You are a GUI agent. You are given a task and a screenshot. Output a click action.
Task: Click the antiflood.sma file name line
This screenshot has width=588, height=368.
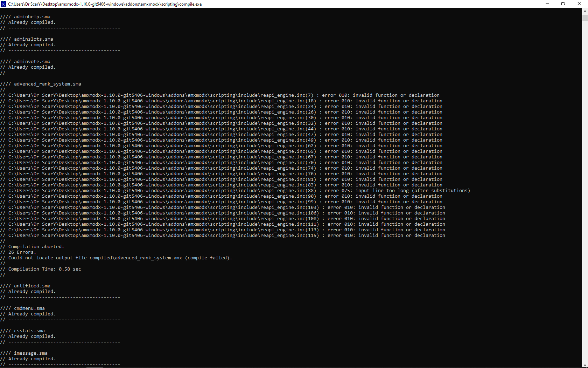click(32, 286)
